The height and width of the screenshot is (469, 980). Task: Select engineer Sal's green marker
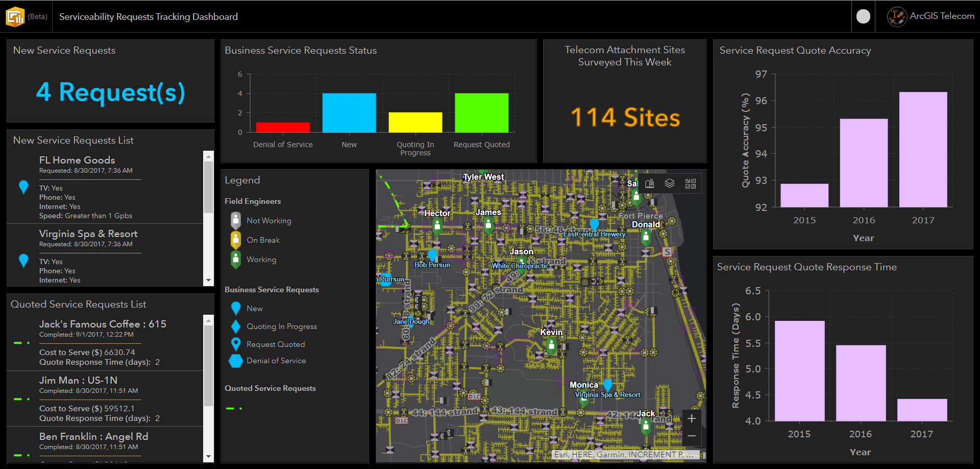pos(636,197)
